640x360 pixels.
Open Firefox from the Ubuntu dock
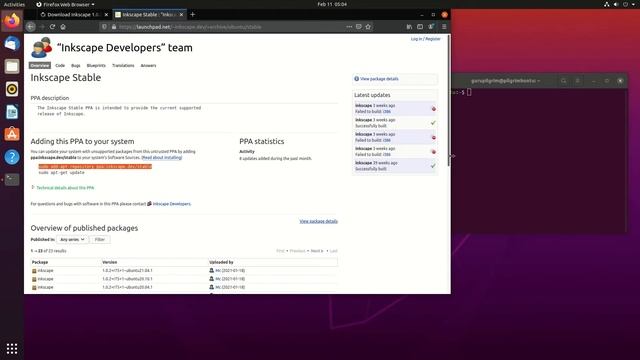point(12,20)
